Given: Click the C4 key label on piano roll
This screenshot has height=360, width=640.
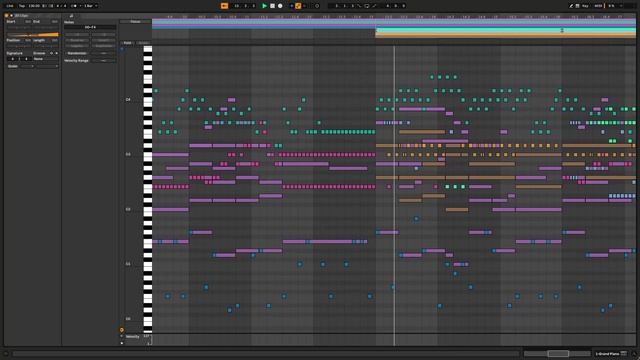Looking at the screenshot, I should (128, 100).
